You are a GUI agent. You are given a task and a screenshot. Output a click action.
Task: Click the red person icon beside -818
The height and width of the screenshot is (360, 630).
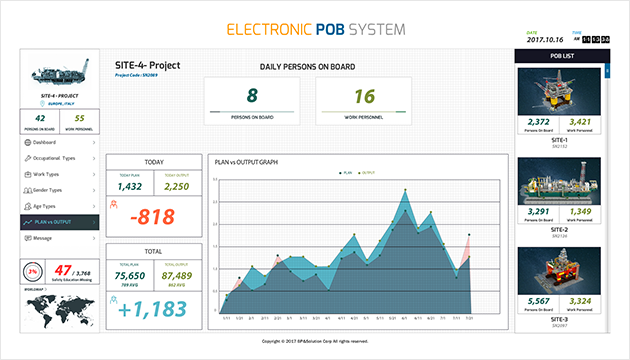[114, 204]
